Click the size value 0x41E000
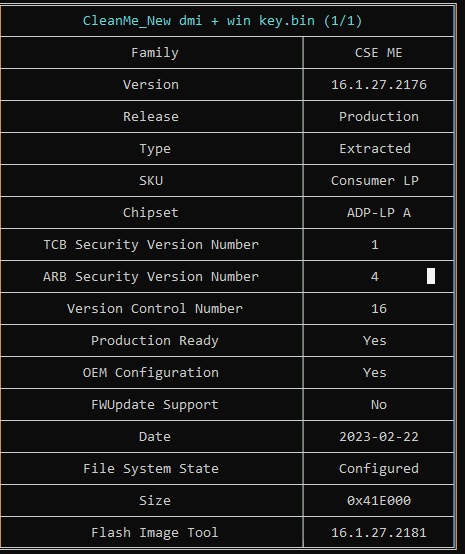This screenshot has width=465, height=554. (x=379, y=501)
